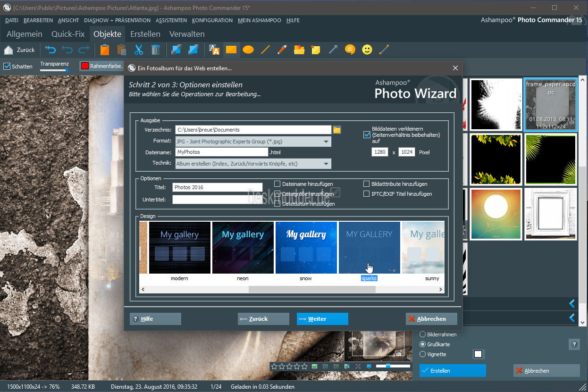Click the scissors cut icon
Screen dimensions: 588x392
(139, 50)
